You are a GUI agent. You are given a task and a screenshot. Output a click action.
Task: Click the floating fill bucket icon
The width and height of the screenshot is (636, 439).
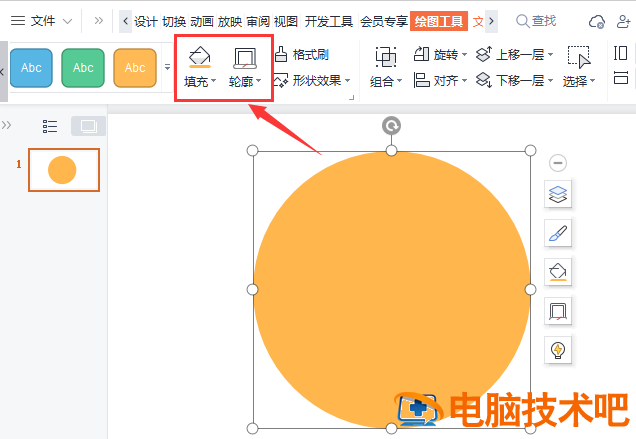click(x=558, y=272)
